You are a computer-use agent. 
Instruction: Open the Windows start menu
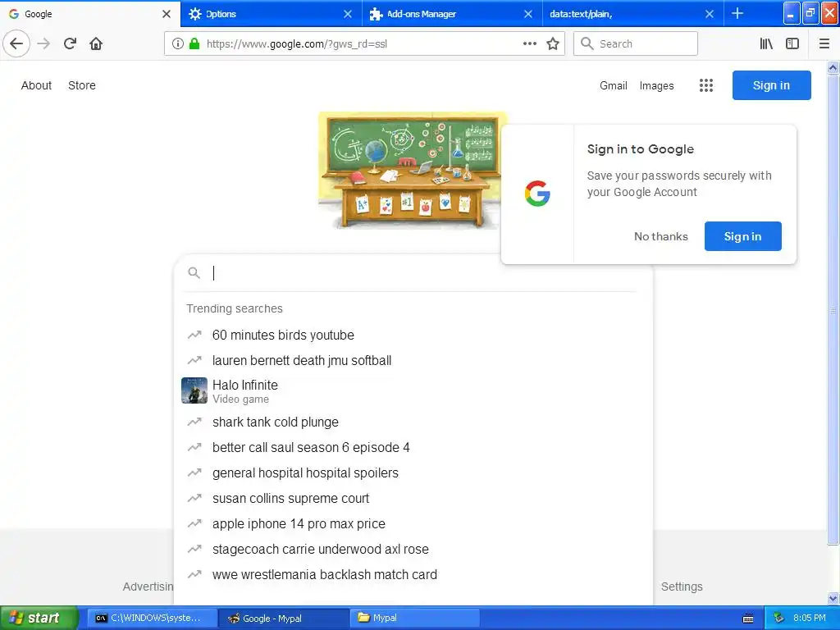(39, 618)
